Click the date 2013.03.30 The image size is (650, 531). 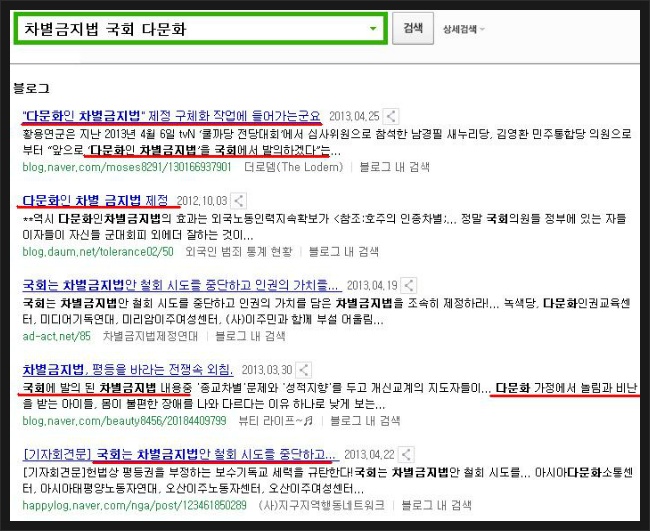(267, 370)
